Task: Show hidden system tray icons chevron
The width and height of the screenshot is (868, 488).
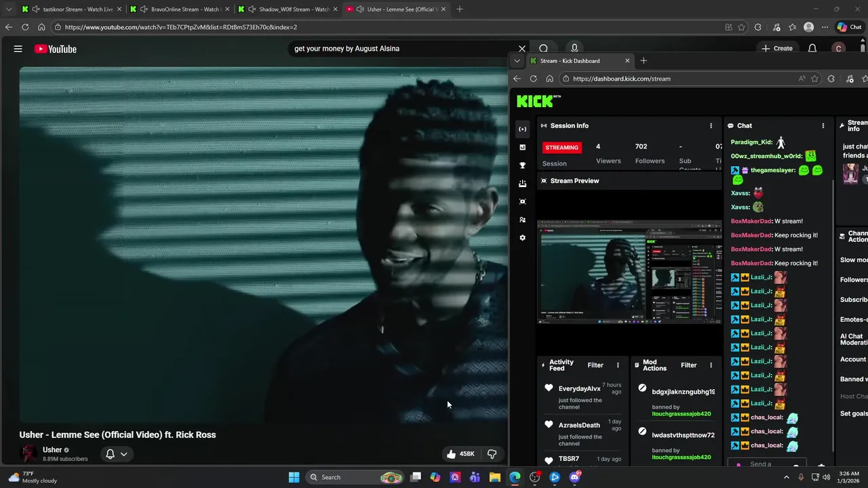Action: tap(787, 477)
